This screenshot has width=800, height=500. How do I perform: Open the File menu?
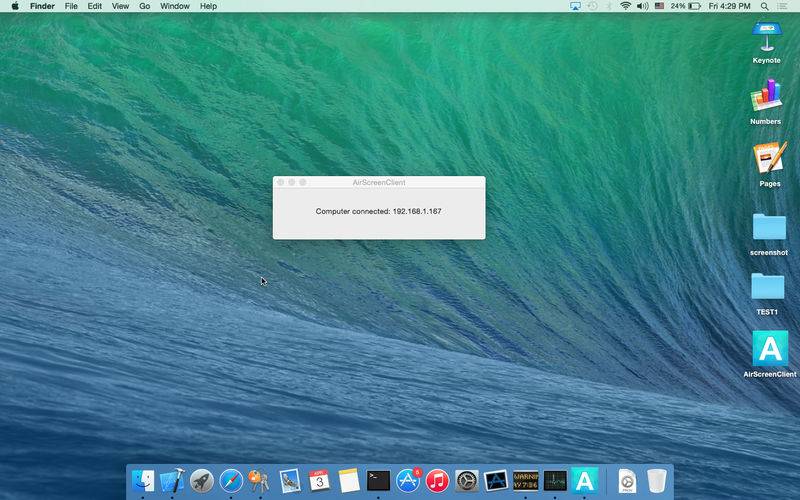(71, 6)
